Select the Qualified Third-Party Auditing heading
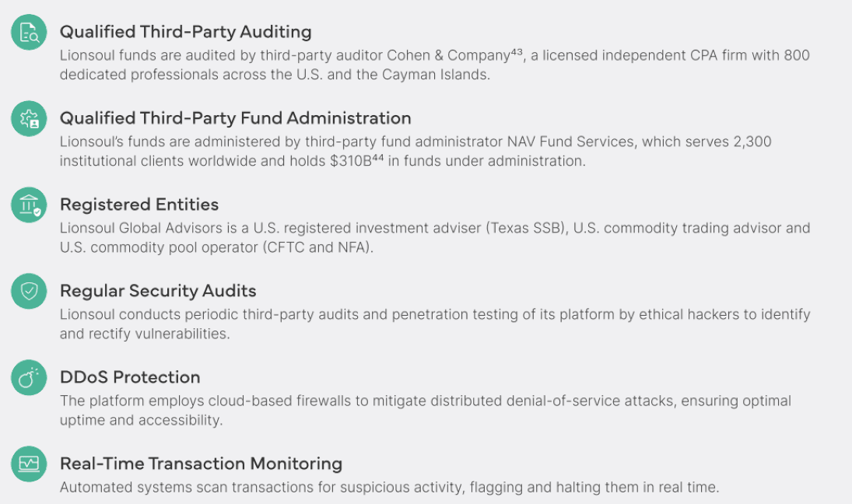Screen dimensions: 852x504 (x=185, y=32)
